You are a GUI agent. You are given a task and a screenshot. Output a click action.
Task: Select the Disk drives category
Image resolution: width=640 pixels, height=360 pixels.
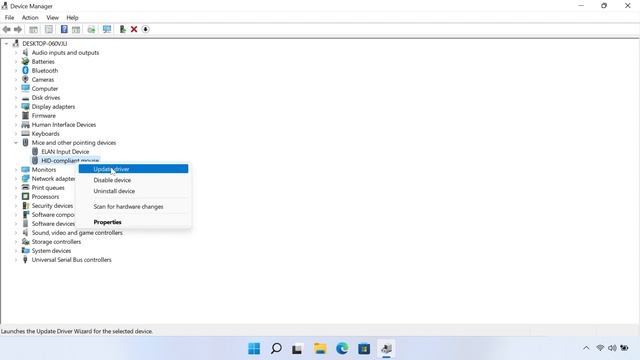[x=46, y=98]
